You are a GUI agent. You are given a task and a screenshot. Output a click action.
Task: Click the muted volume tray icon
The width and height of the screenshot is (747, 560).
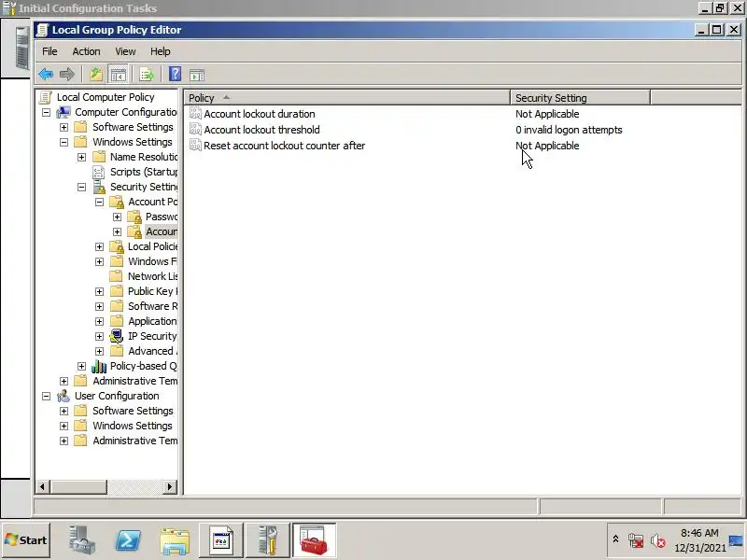pos(658,540)
